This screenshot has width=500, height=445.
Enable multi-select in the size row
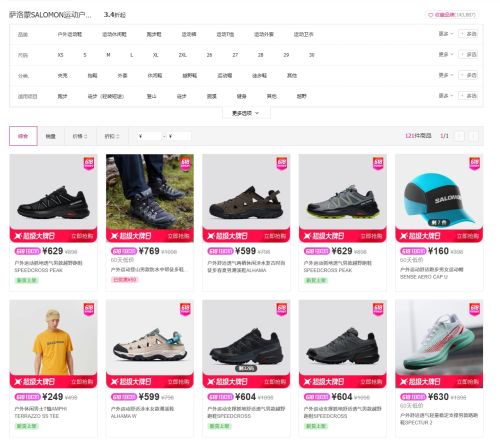tap(468, 54)
